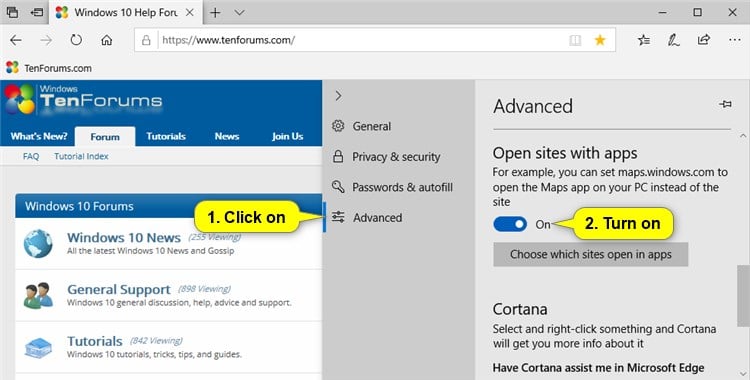Click the Tutorial Index link

pyautogui.click(x=81, y=156)
